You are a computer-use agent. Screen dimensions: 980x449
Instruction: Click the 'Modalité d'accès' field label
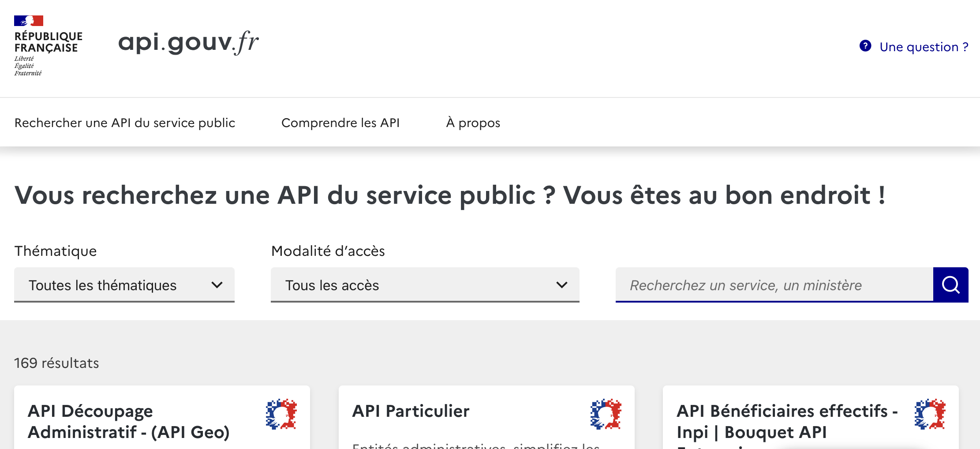[x=328, y=251]
